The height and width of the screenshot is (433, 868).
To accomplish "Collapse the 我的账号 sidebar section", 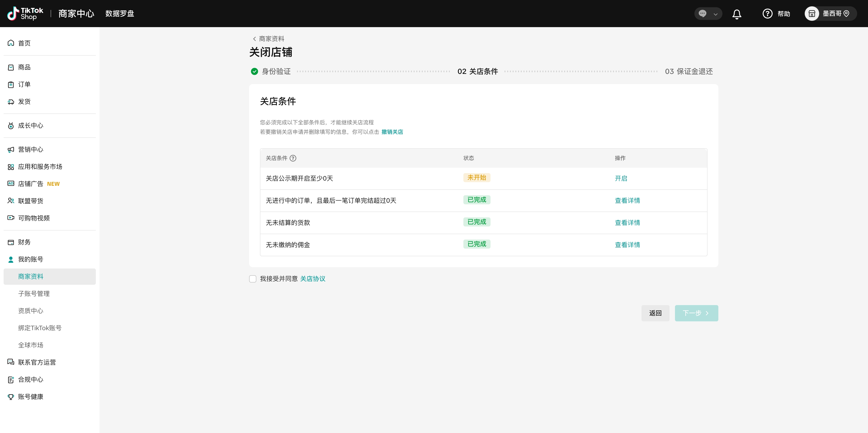I will point(30,259).
